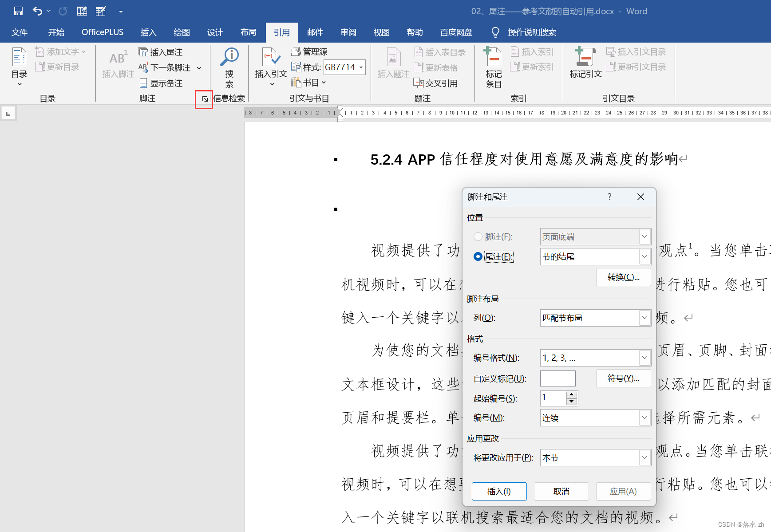
Task: Decrease the Start at number spinner
Action: [x=572, y=402]
